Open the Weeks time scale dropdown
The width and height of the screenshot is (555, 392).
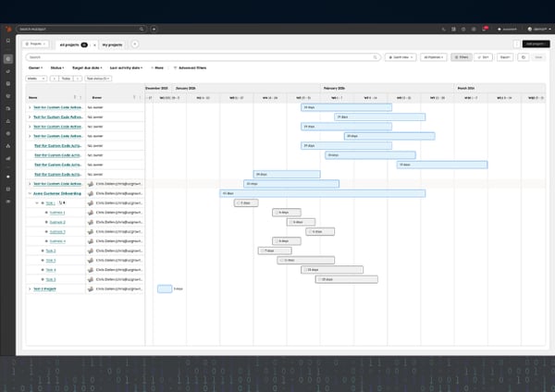(36, 79)
